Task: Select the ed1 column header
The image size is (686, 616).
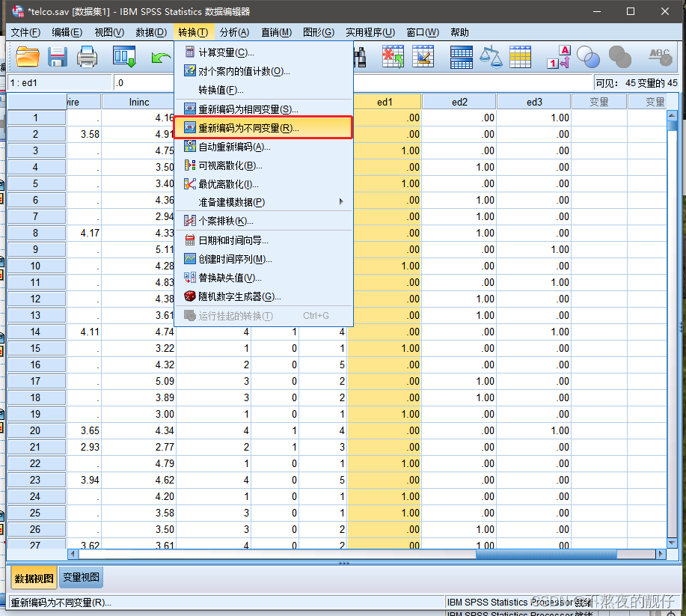Action: pos(385,102)
